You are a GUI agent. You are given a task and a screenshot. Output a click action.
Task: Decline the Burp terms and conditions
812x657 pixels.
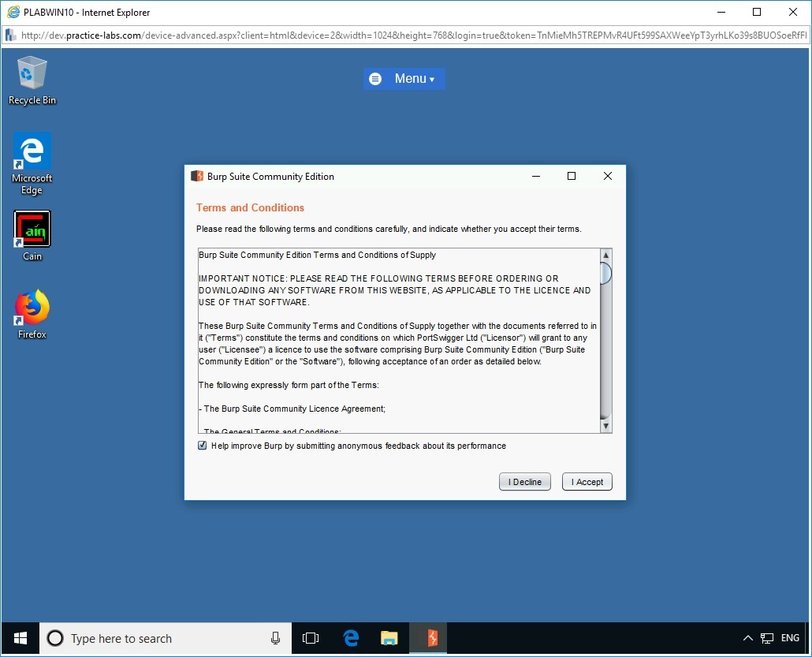pyautogui.click(x=524, y=481)
